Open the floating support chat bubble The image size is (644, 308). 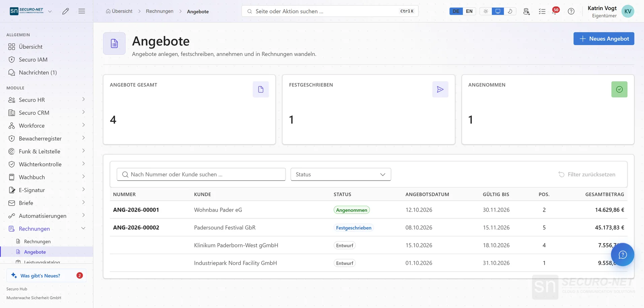(x=622, y=254)
